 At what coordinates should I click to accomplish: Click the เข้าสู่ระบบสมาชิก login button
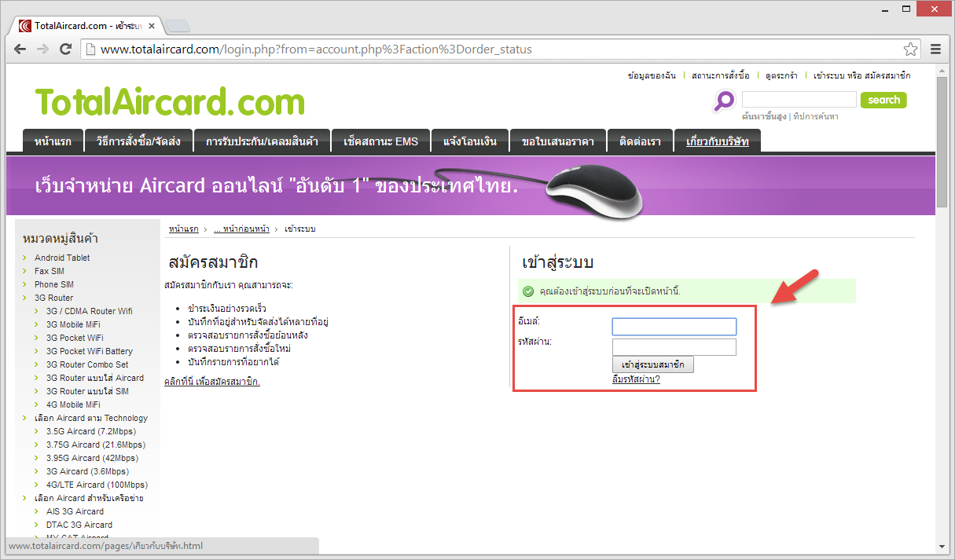click(x=653, y=365)
